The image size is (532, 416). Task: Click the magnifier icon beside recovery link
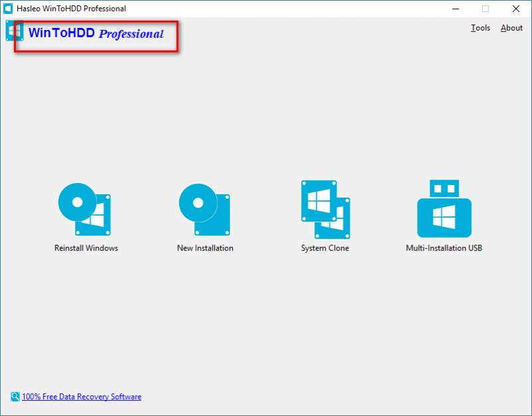(x=15, y=396)
